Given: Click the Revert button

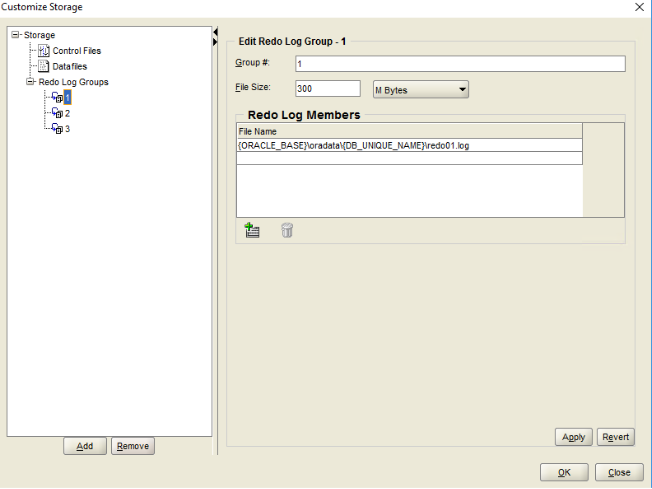Looking at the screenshot, I should click(616, 437).
